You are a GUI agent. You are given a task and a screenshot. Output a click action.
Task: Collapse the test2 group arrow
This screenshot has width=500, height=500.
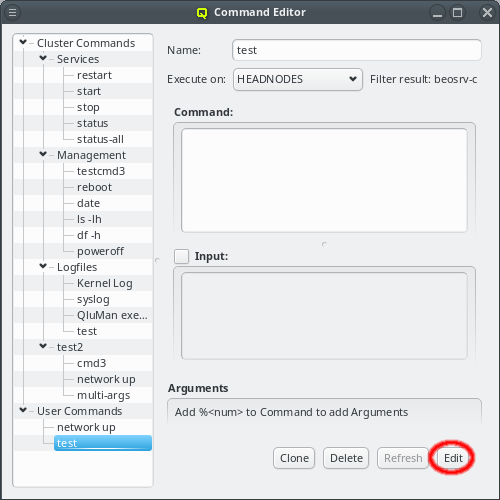pos(43,346)
